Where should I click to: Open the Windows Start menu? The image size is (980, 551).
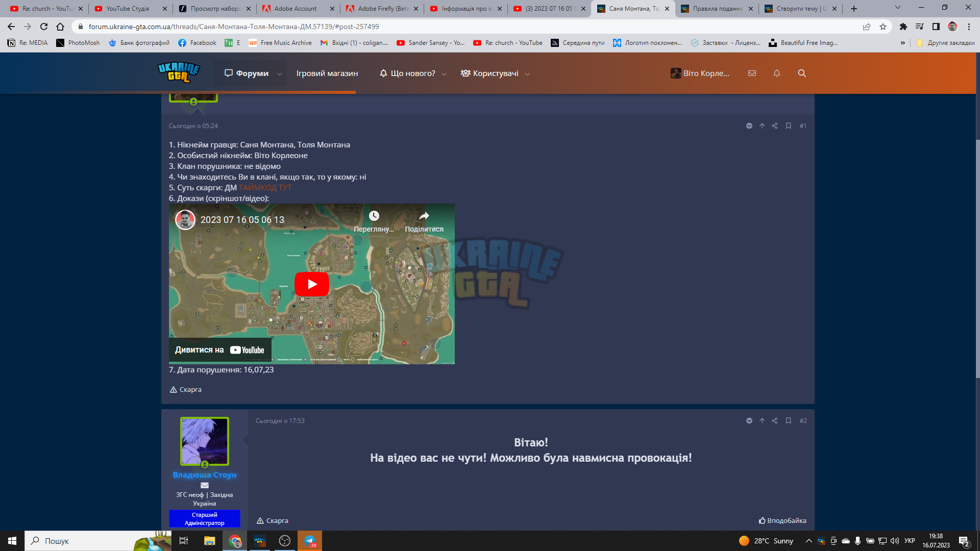pyautogui.click(x=12, y=541)
